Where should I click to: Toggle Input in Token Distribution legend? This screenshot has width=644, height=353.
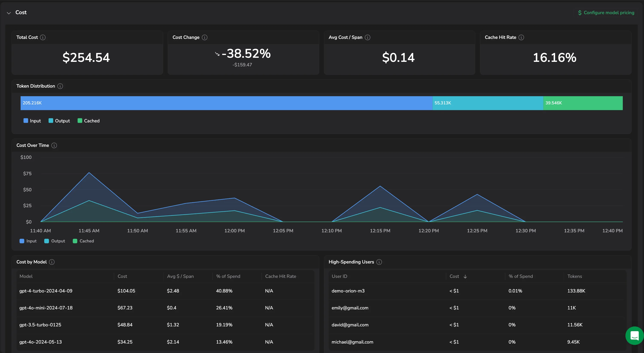pyautogui.click(x=32, y=121)
